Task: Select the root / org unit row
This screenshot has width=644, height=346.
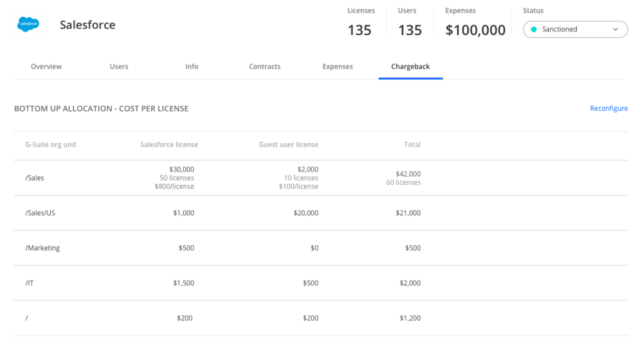Action: [321, 318]
